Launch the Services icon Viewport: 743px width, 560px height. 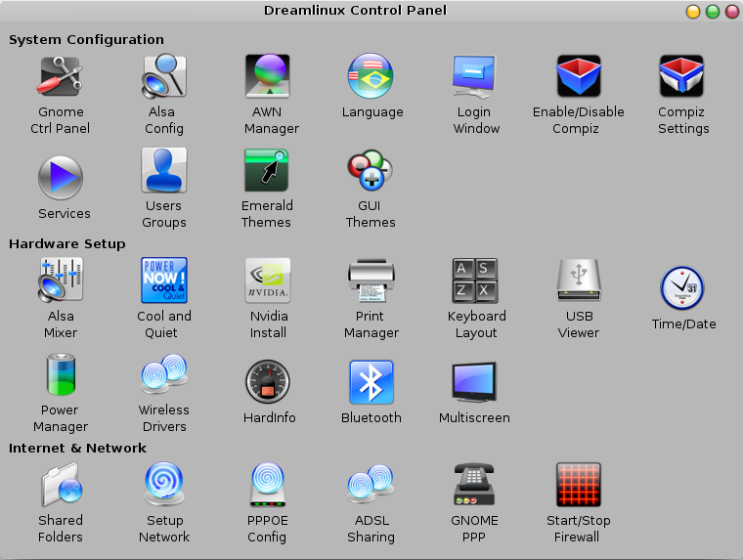coord(61,178)
